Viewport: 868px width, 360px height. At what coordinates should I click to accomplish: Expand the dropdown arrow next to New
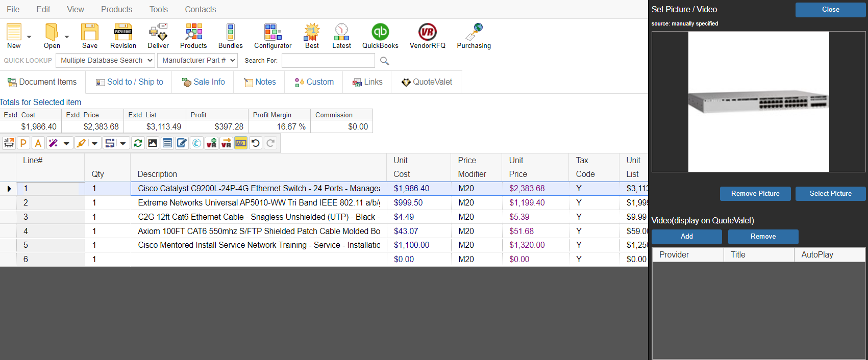coord(29,37)
